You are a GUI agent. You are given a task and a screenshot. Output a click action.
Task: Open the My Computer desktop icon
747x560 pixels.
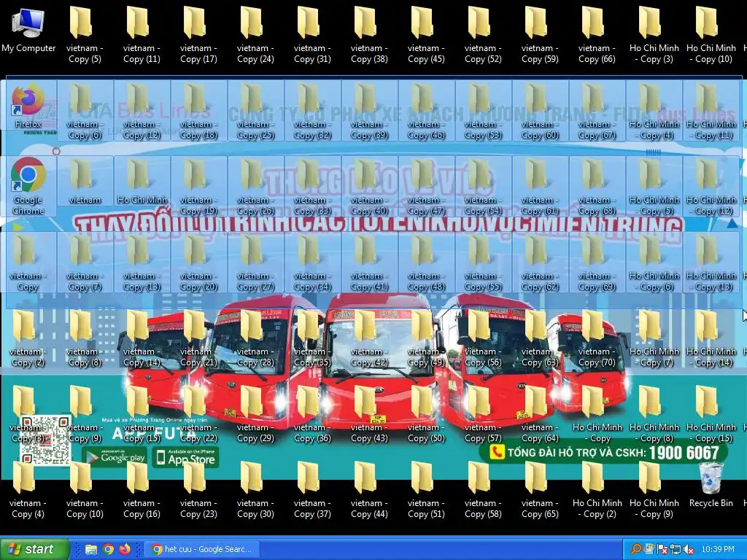[x=28, y=29]
